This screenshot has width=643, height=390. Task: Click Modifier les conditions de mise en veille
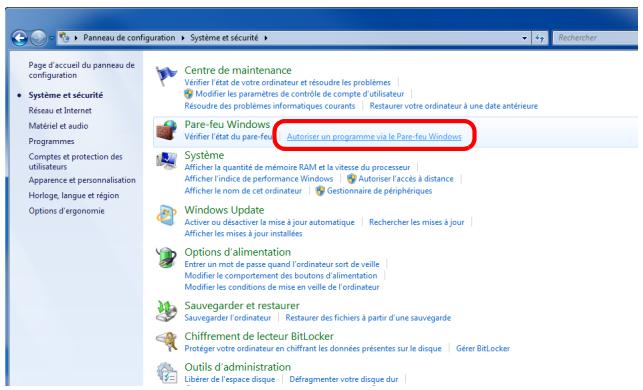pyautogui.click(x=282, y=287)
